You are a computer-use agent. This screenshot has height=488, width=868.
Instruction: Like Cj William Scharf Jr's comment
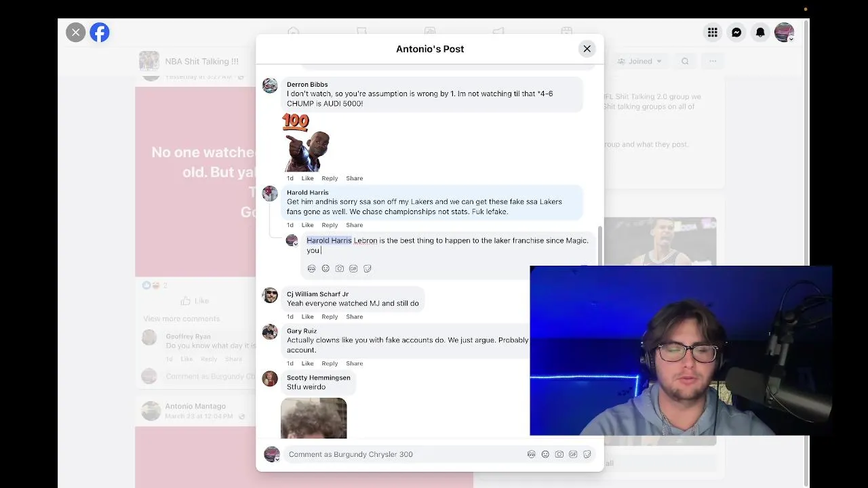(307, 317)
